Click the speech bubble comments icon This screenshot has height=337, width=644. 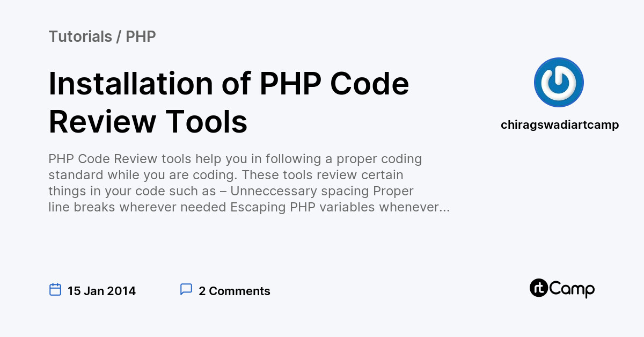pyautogui.click(x=186, y=290)
